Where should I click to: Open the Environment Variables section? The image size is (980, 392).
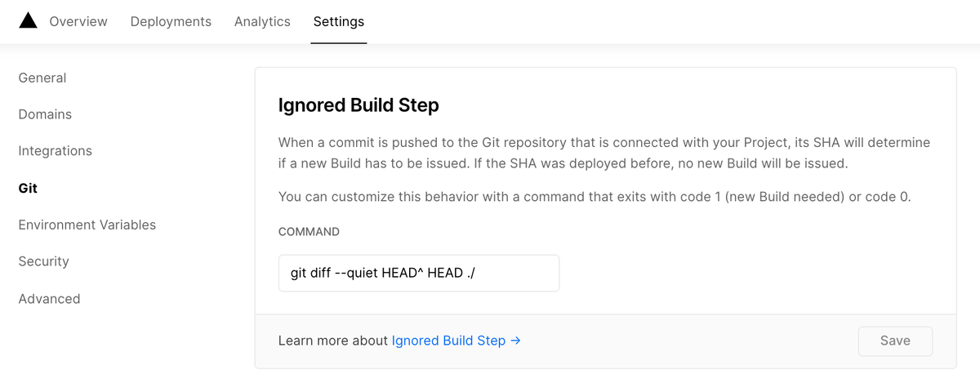(87, 225)
